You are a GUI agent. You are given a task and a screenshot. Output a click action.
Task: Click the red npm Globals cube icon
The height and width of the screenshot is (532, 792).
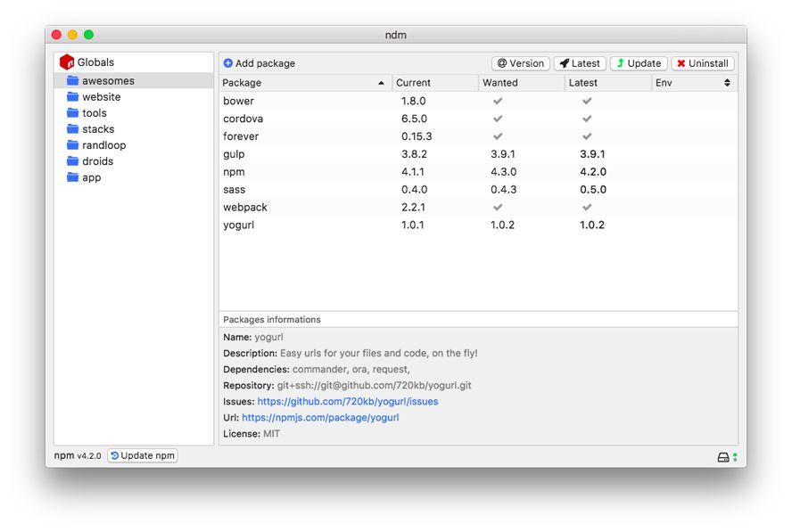67,62
